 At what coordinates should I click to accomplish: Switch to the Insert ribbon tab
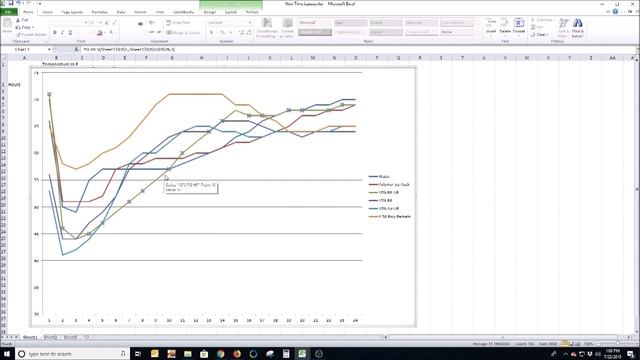pos(47,12)
